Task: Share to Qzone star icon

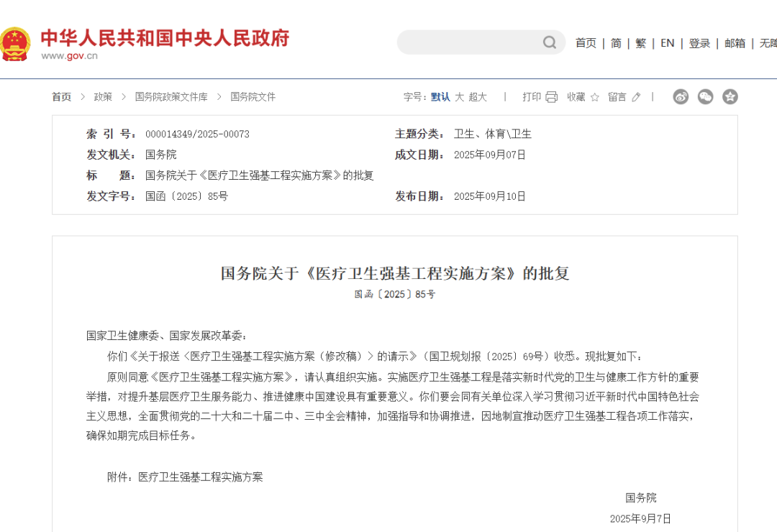Action: point(730,97)
